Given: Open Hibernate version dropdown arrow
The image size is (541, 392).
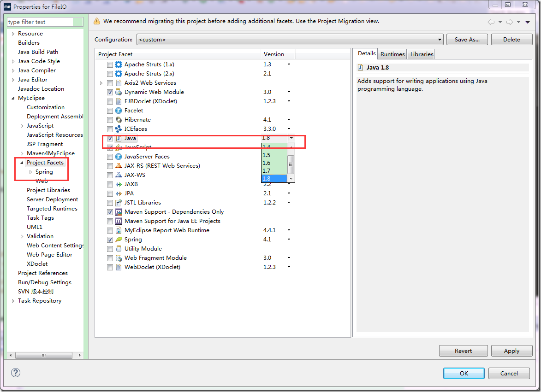Looking at the screenshot, I should 289,119.
